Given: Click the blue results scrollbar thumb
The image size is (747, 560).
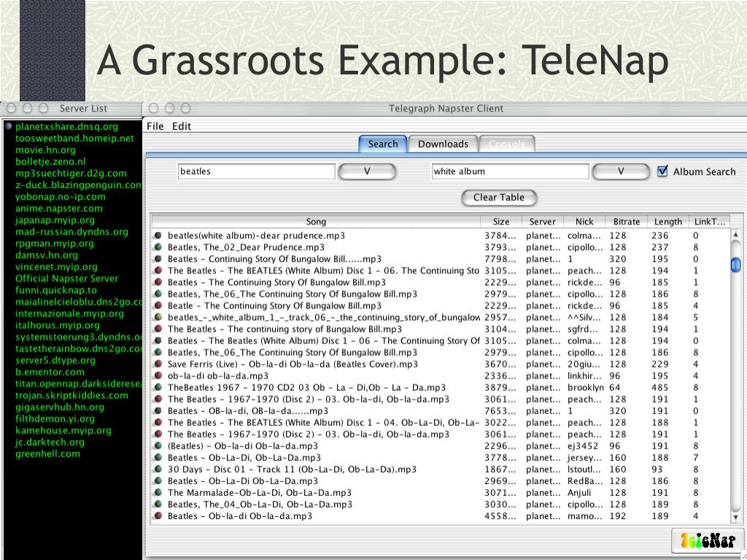Looking at the screenshot, I should [x=735, y=265].
